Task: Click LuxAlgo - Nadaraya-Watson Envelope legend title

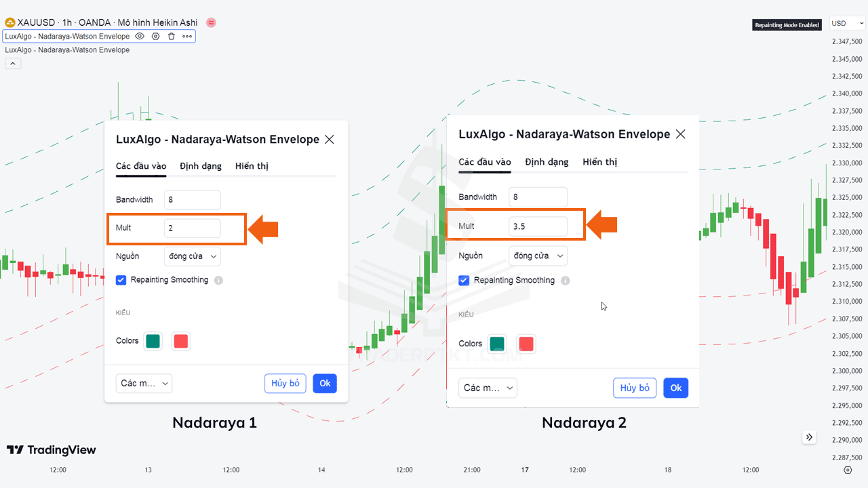Action: click(67, 36)
